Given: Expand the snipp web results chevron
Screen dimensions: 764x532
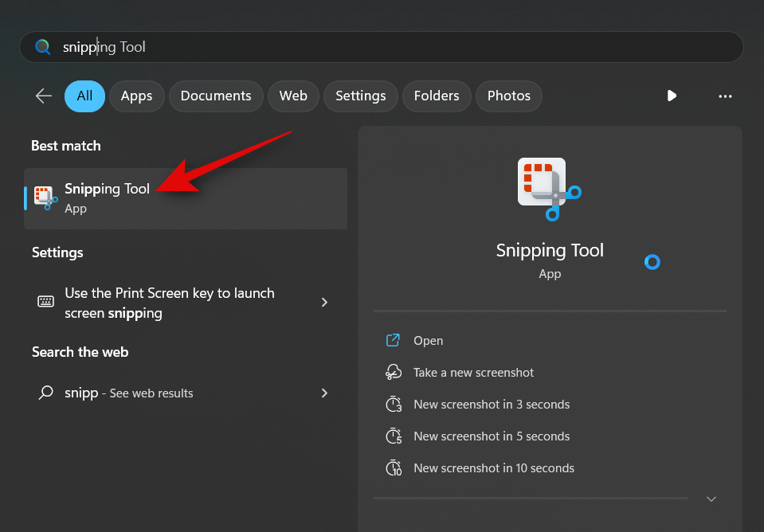Looking at the screenshot, I should click(324, 393).
